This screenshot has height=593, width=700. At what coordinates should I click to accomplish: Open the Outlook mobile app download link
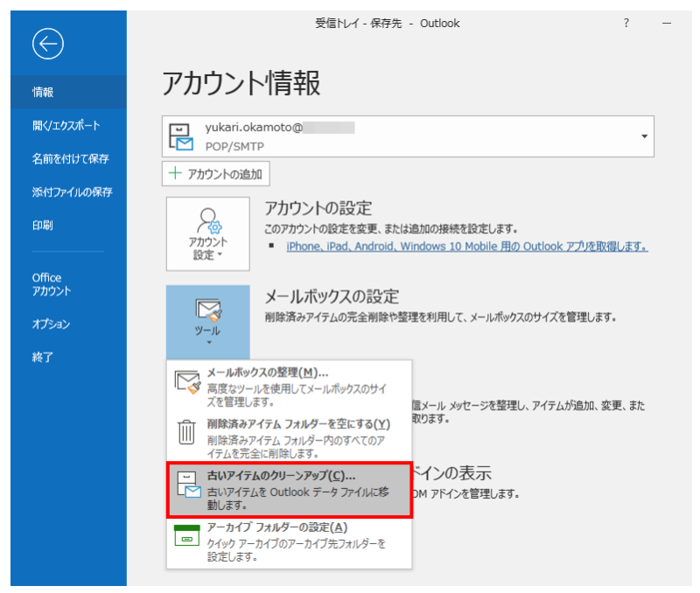(x=467, y=247)
